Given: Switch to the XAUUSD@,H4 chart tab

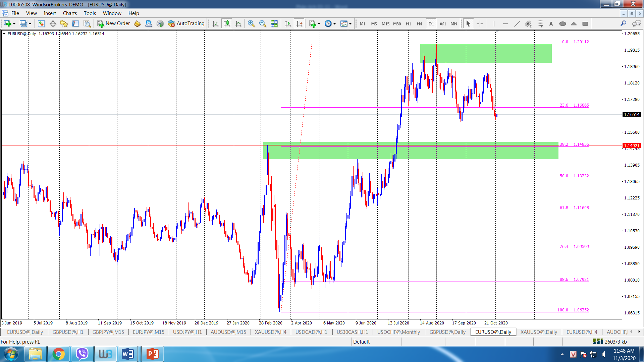Looking at the screenshot, I should tap(270, 332).
